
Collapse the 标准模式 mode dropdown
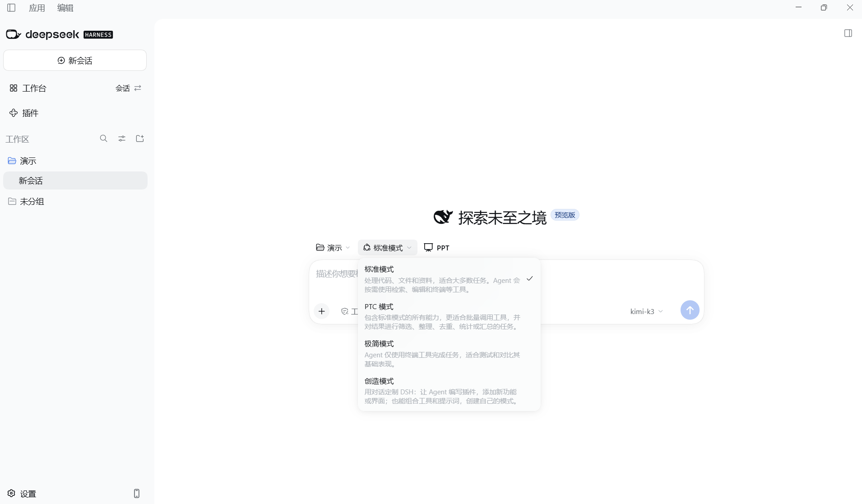tap(388, 248)
